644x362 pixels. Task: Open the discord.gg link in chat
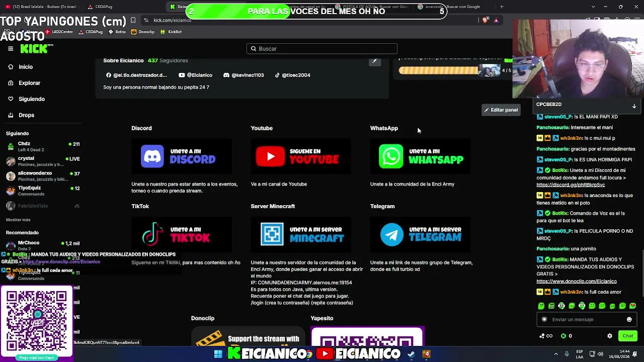(x=571, y=185)
